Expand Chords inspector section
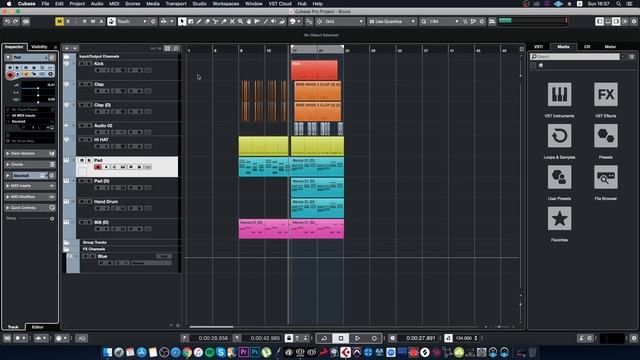 pos(30,164)
